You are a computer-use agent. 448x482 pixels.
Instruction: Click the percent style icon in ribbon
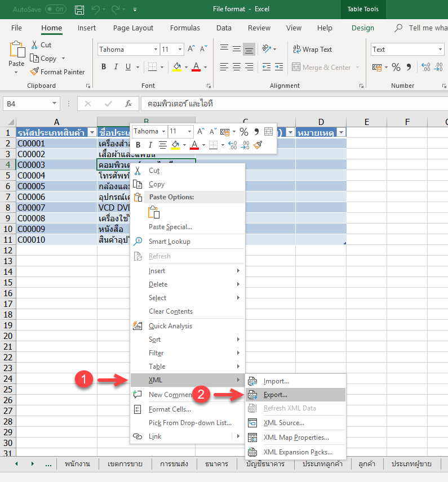point(396,67)
